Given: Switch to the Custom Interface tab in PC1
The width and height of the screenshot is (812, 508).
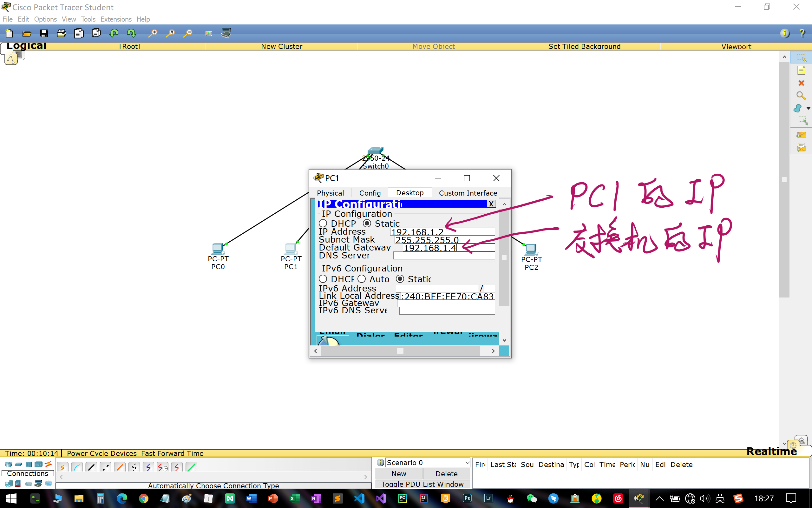Looking at the screenshot, I should tap(468, 193).
